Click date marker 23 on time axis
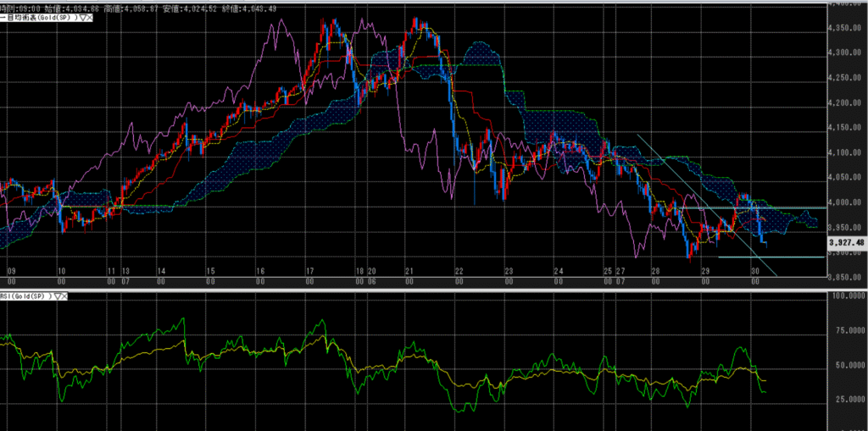Image resolution: width=868 pixels, height=431 pixels. coord(508,271)
